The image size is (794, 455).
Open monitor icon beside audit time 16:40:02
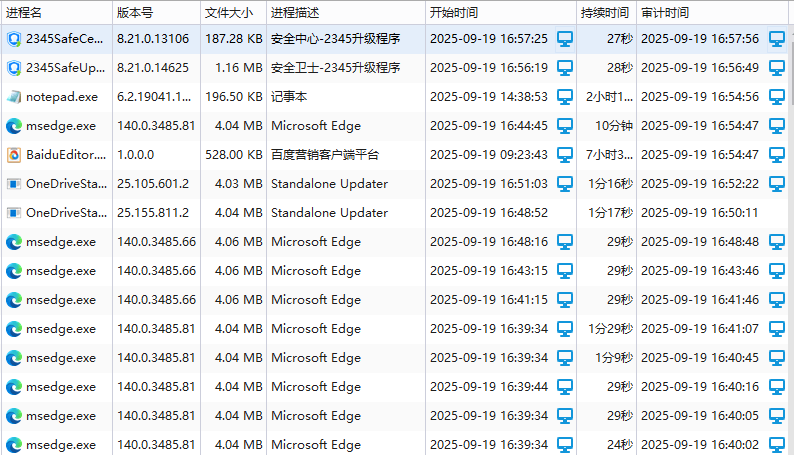tap(777, 445)
